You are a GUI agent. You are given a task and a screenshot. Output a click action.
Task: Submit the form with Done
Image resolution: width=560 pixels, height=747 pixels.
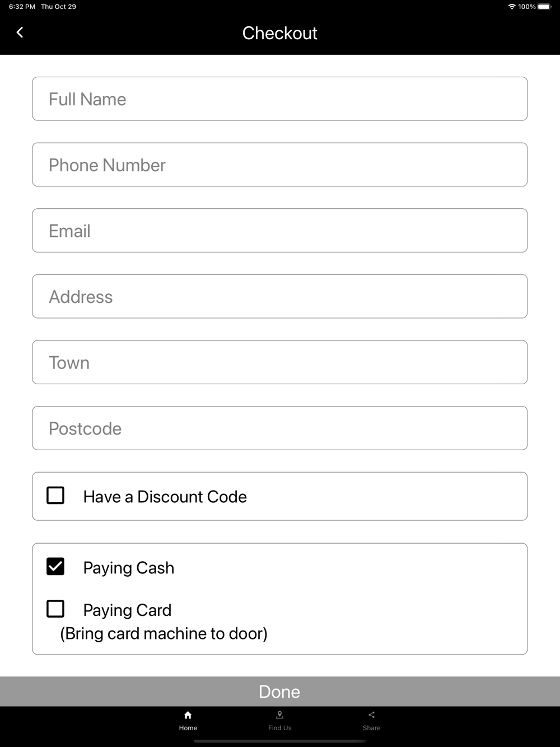coord(280,692)
